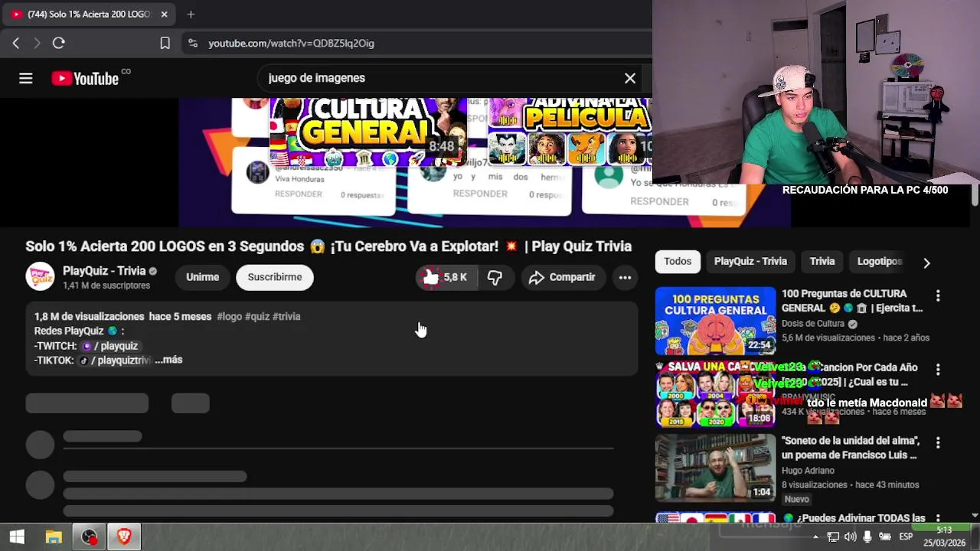Open the #quiz hashtag
980x551 pixels.
pos(257,316)
